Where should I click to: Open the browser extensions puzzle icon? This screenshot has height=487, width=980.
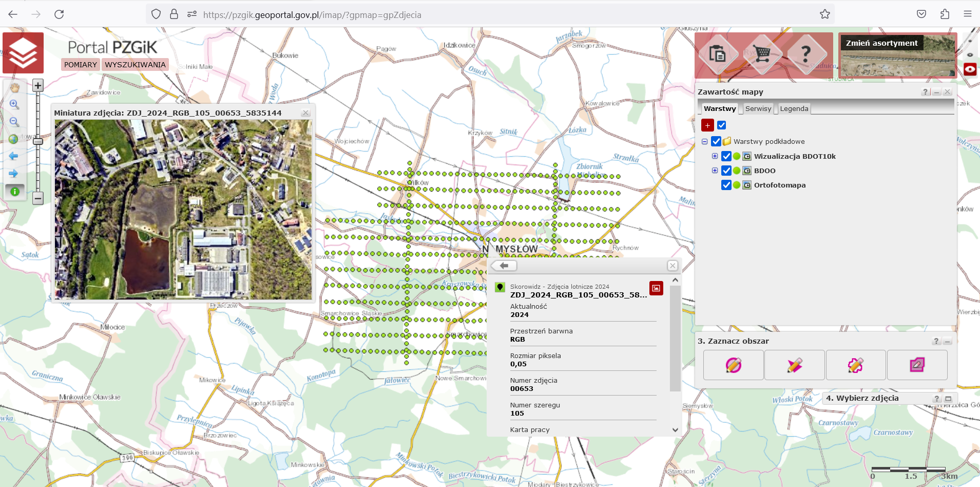945,14
